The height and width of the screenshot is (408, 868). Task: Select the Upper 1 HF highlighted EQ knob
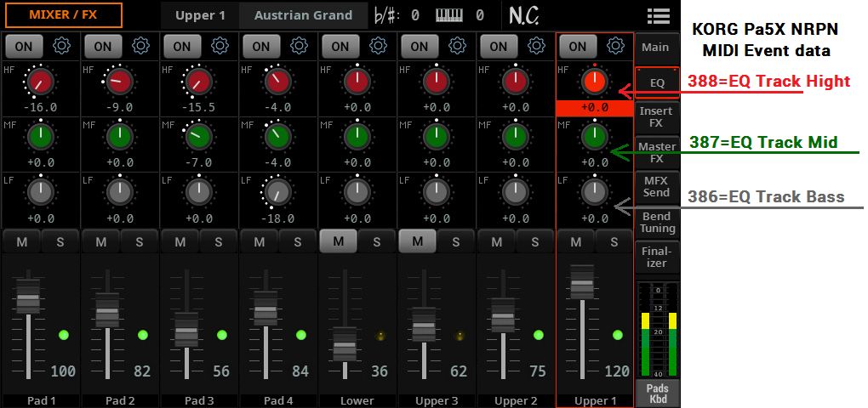tap(595, 82)
